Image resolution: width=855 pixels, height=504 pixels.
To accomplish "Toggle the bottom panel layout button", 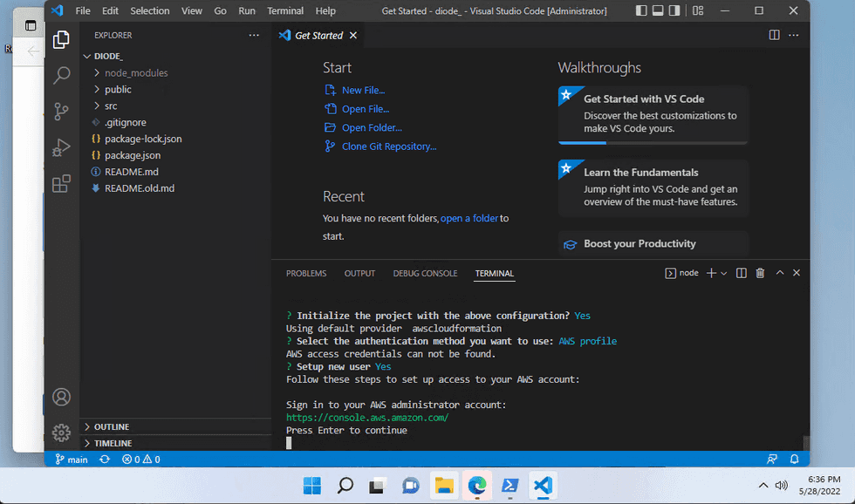I will pyautogui.click(x=658, y=10).
